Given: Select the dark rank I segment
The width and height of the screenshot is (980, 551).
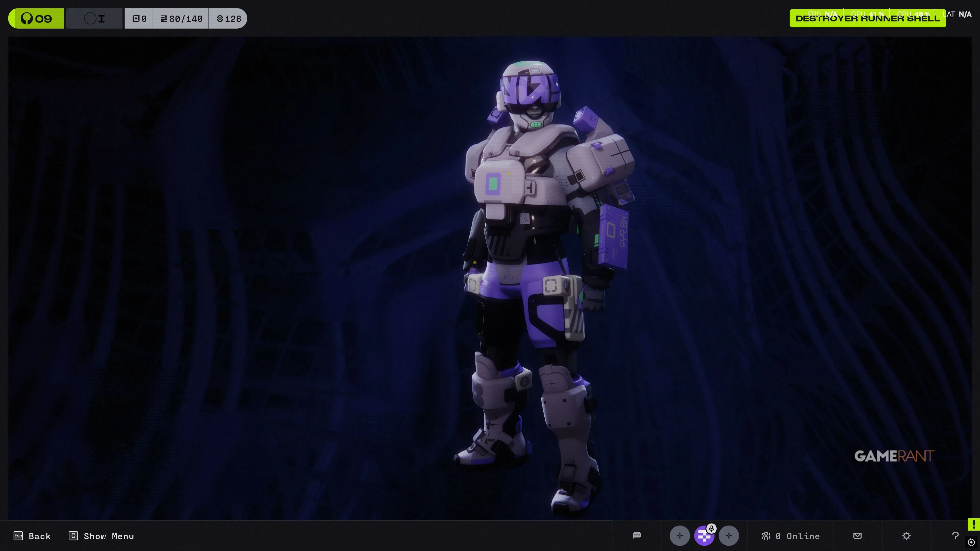Looking at the screenshot, I should 95,18.
